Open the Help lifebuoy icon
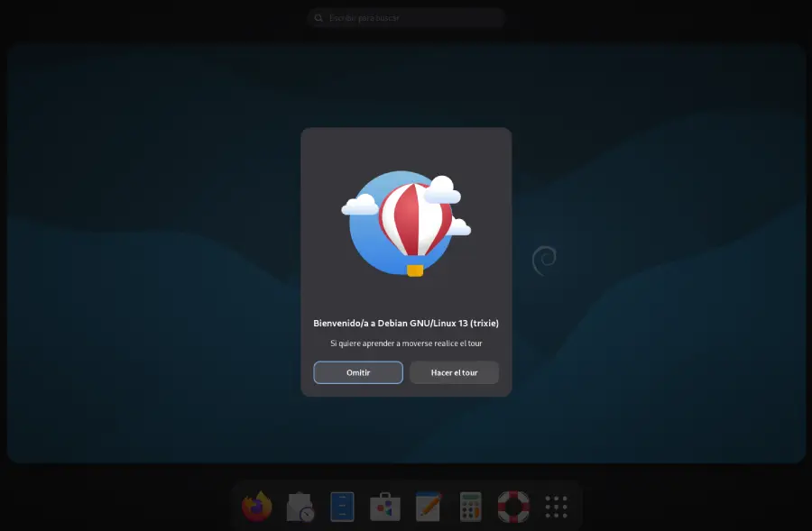The image size is (812, 531). (513, 507)
